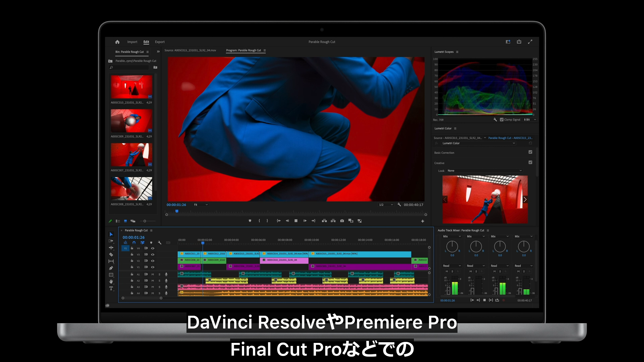Screen dimensions: 644x362
Task: Select the Pen tool in timeline toolbar
Action: point(111,268)
